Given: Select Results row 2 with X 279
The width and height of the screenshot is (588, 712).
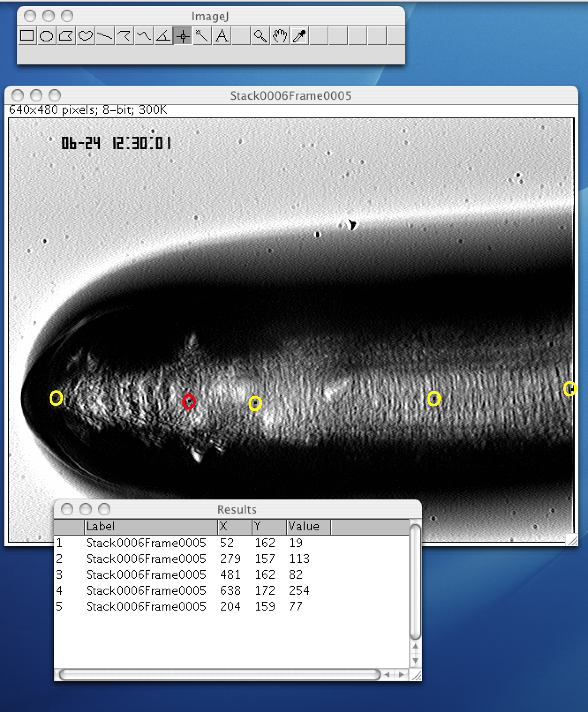Looking at the screenshot, I should 230,559.
